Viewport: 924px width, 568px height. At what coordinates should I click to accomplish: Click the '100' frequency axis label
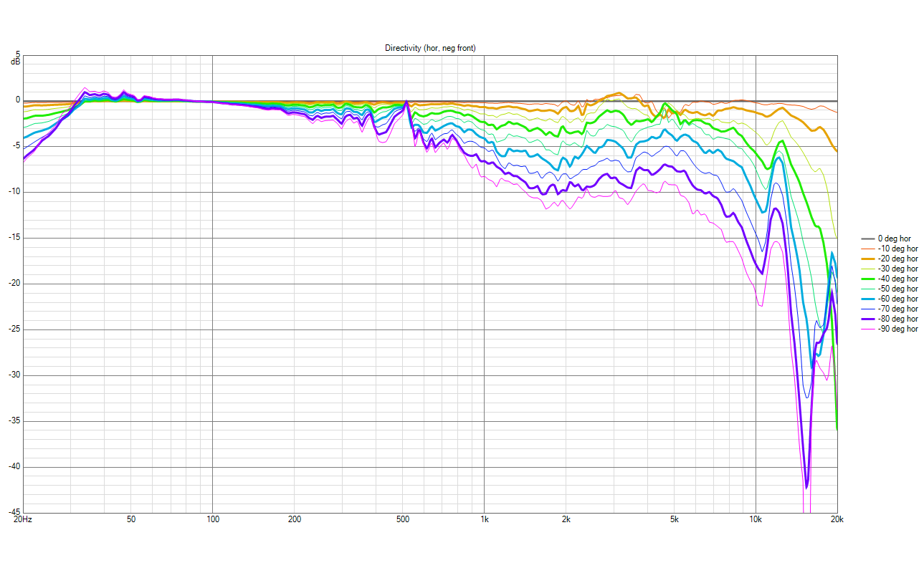[x=212, y=519]
